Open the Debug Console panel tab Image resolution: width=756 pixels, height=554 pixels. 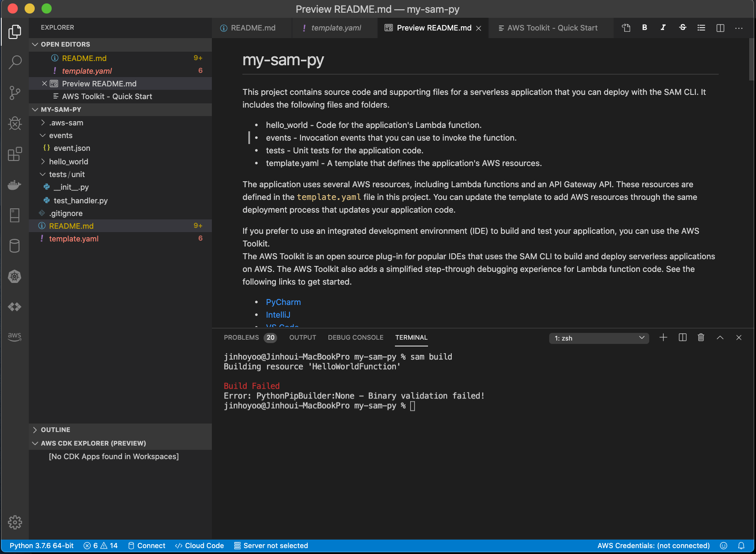356,338
